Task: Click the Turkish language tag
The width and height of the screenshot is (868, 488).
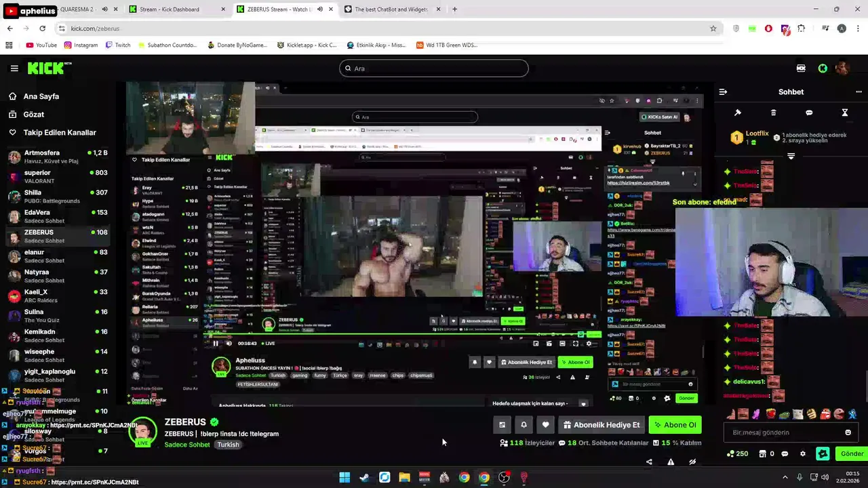Action: point(228,445)
